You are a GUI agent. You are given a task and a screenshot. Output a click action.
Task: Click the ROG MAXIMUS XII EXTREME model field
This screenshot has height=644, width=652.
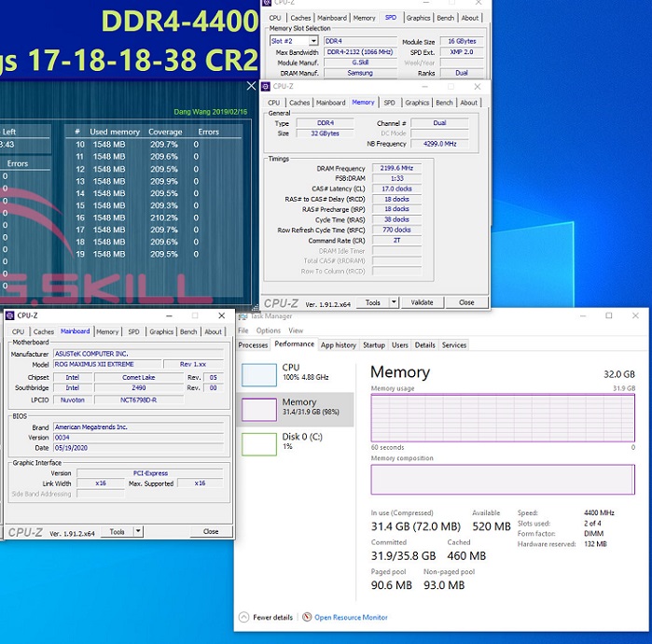pyautogui.click(x=107, y=364)
